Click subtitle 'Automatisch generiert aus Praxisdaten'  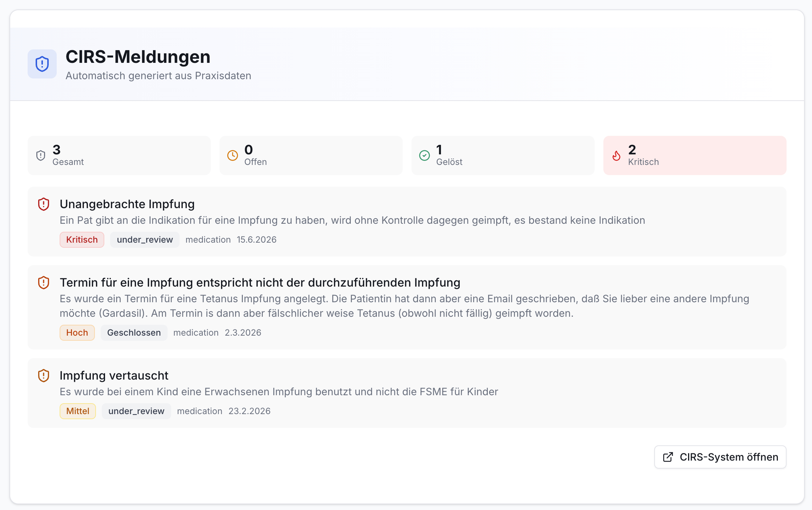pos(158,76)
